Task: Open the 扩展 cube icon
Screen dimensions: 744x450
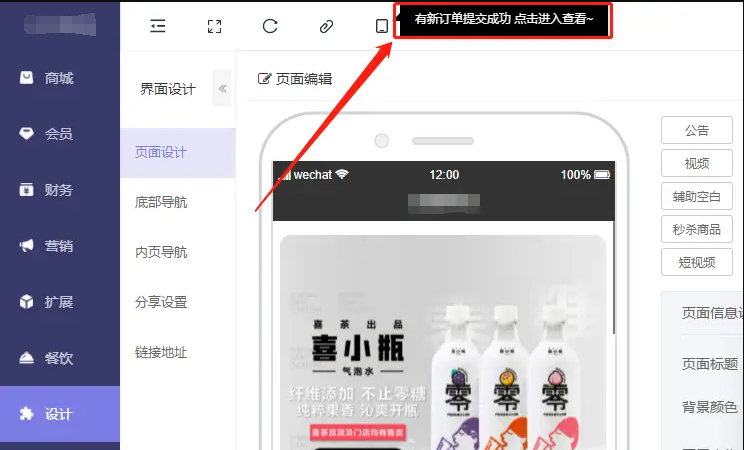Action: [x=27, y=301]
